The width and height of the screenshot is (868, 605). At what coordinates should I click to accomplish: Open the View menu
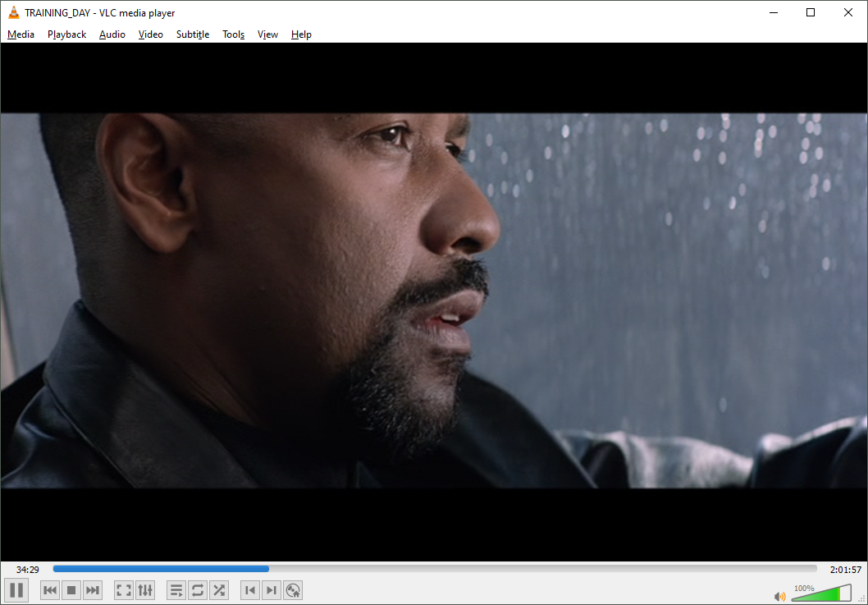coord(267,34)
